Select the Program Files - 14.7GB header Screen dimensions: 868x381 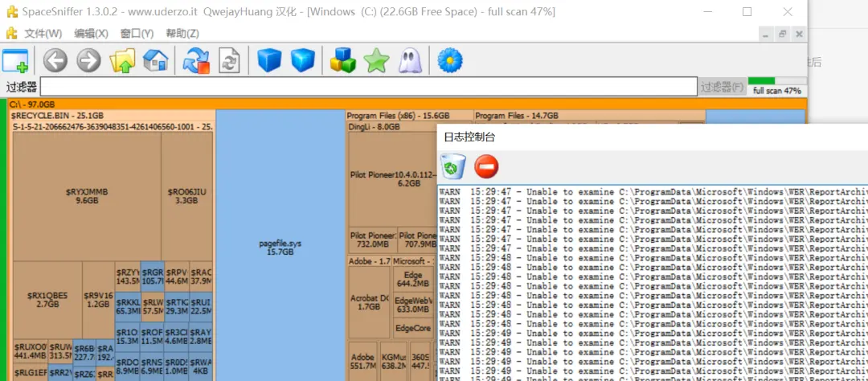click(590, 116)
